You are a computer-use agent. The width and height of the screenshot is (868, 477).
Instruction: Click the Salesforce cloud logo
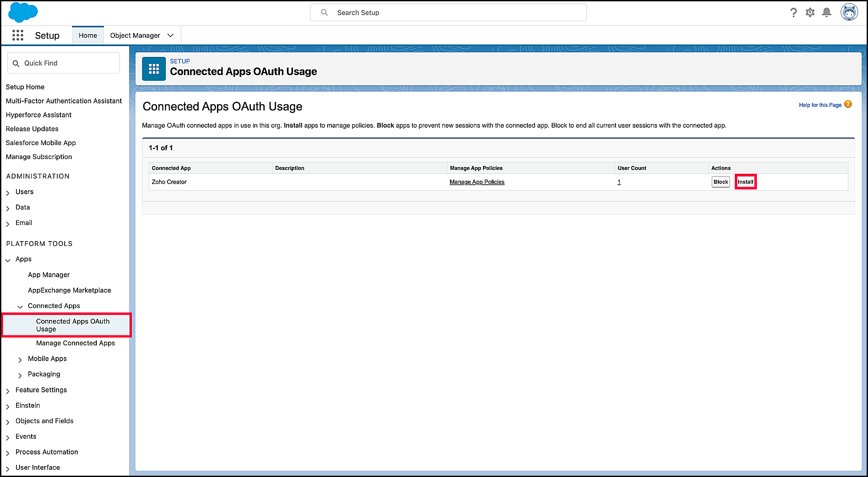tap(23, 12)
